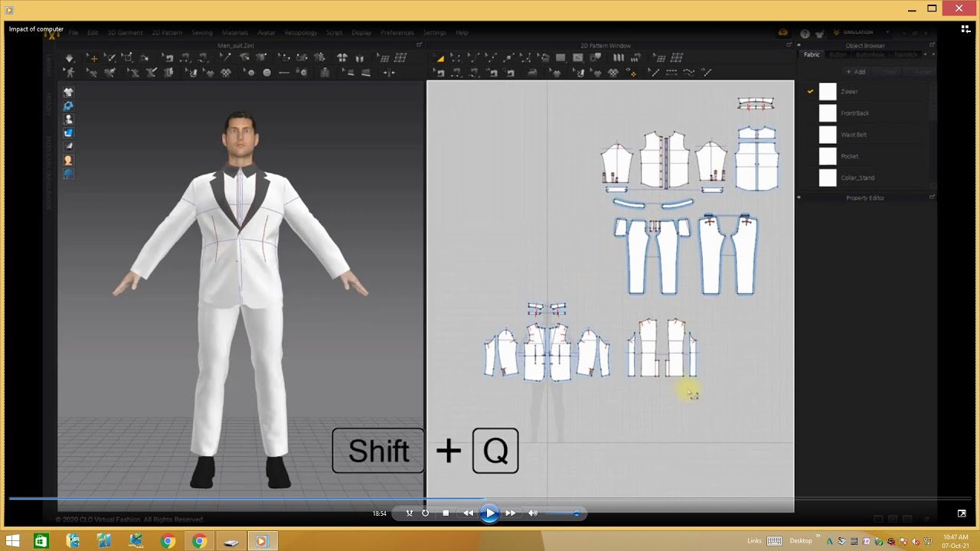The width and height of the screenshot is (980, 551).
Task: Collapse the Object Browser panel
Action: click(x=799, y=45)
